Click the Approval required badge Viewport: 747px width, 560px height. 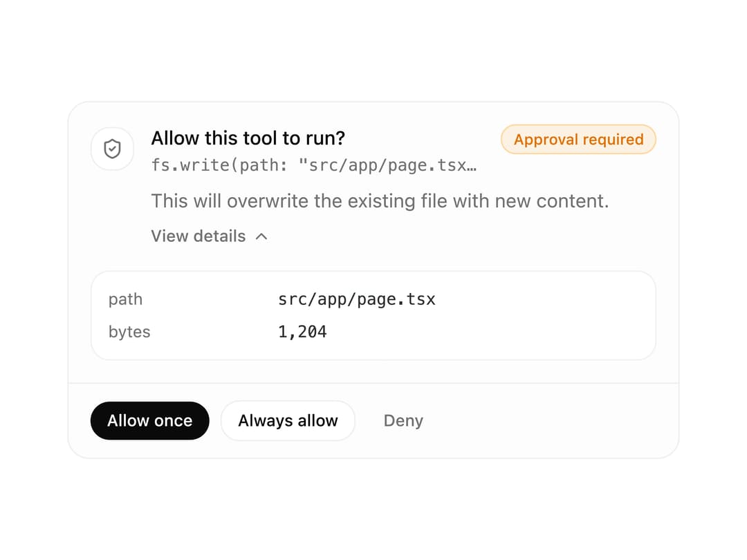coord(578,139)
